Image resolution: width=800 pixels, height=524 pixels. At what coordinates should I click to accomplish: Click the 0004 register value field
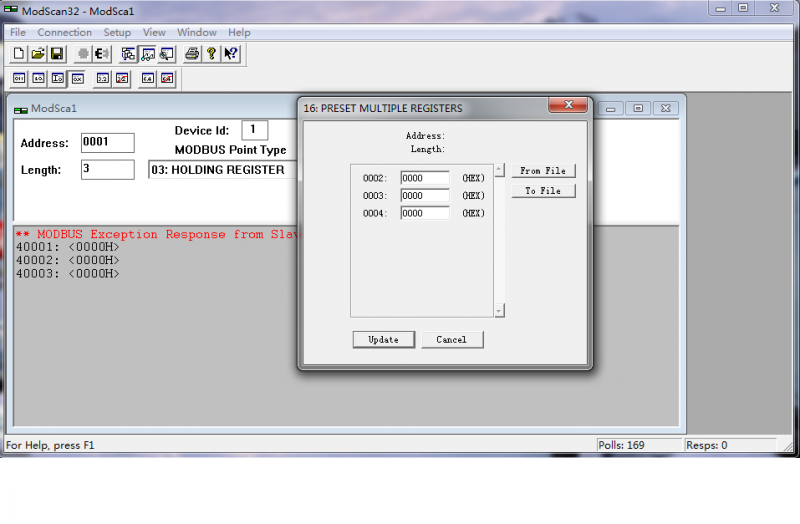[x=425, y=213]
